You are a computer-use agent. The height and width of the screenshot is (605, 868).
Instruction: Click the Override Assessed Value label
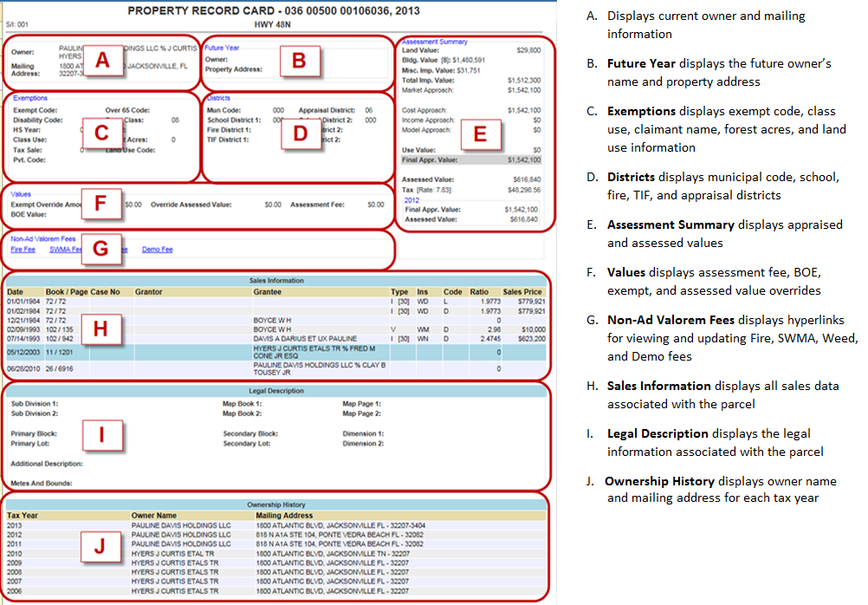[191, 205]
